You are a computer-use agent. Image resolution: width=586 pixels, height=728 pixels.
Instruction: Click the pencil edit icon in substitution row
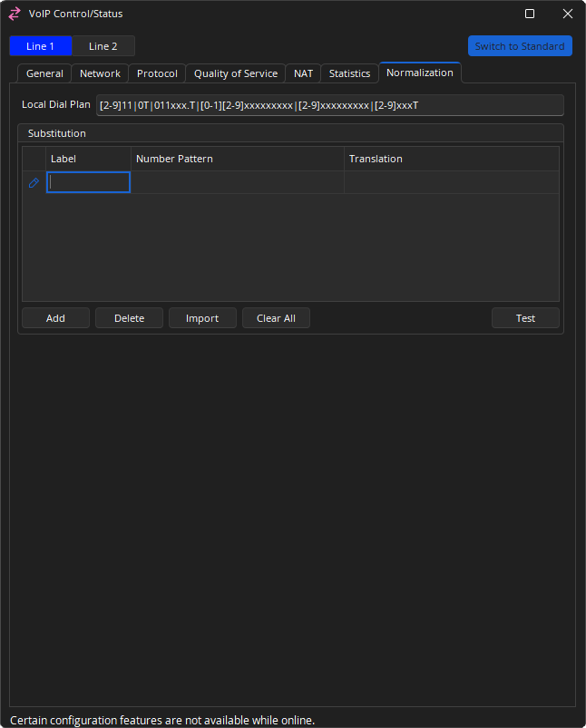tap(34, 182)
